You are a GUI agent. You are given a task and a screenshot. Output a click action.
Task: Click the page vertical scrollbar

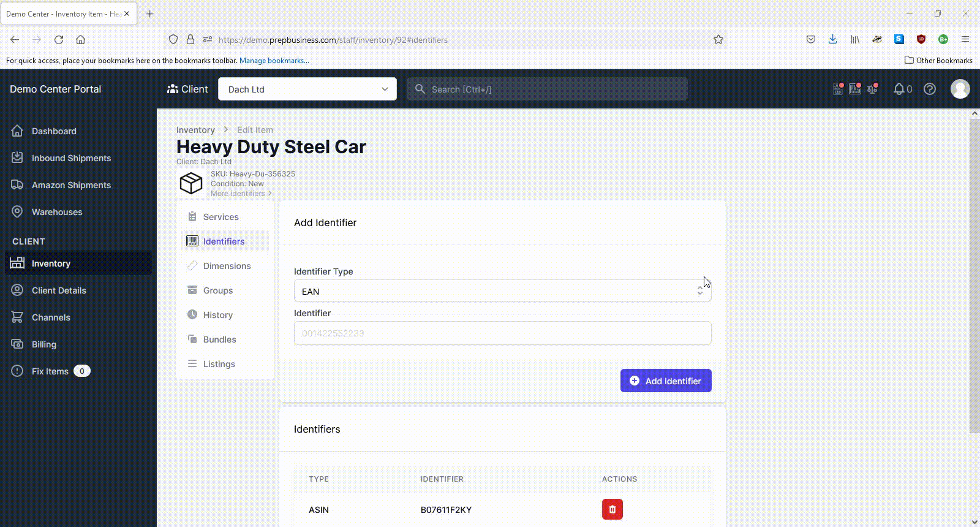tap(974, 276)
